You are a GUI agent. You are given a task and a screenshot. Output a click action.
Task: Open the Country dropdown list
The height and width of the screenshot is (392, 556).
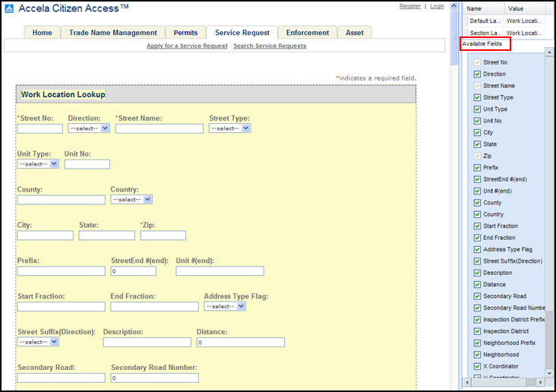(x=131, y=200)
